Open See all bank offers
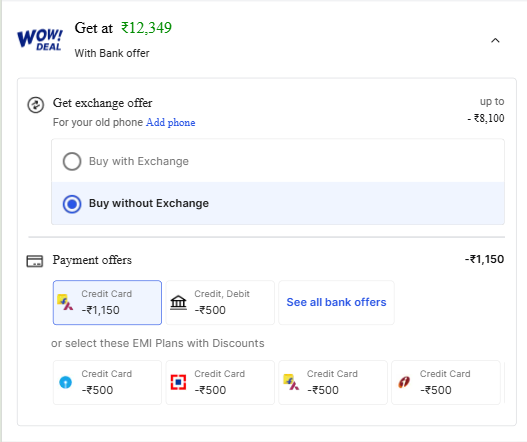 coord(336,303)
